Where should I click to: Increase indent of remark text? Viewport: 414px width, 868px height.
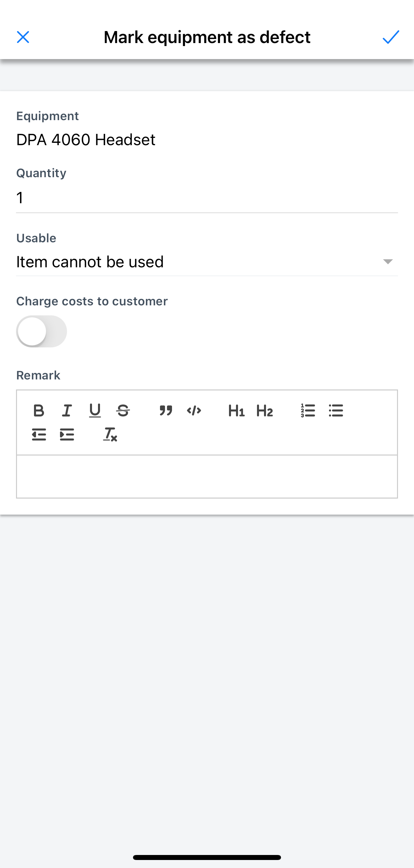(x=67, y=435)
